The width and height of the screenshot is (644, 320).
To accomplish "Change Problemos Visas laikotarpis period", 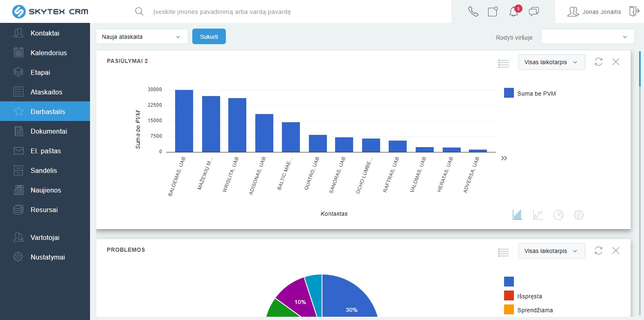I will [552, 251].
